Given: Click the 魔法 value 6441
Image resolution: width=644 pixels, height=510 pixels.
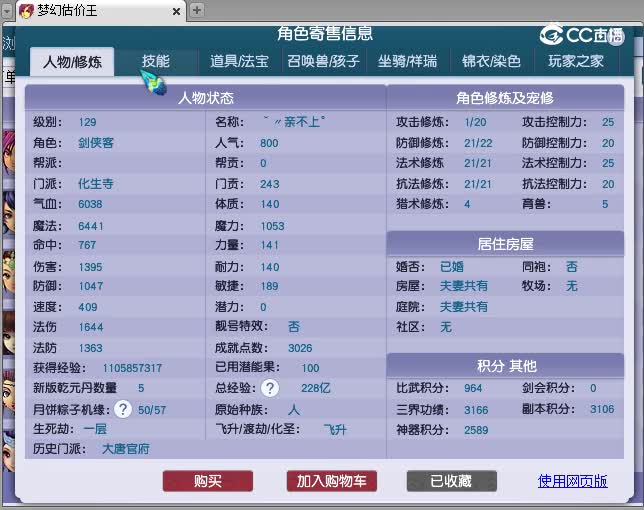Looking at the screenshot, I should click(90, 226).
